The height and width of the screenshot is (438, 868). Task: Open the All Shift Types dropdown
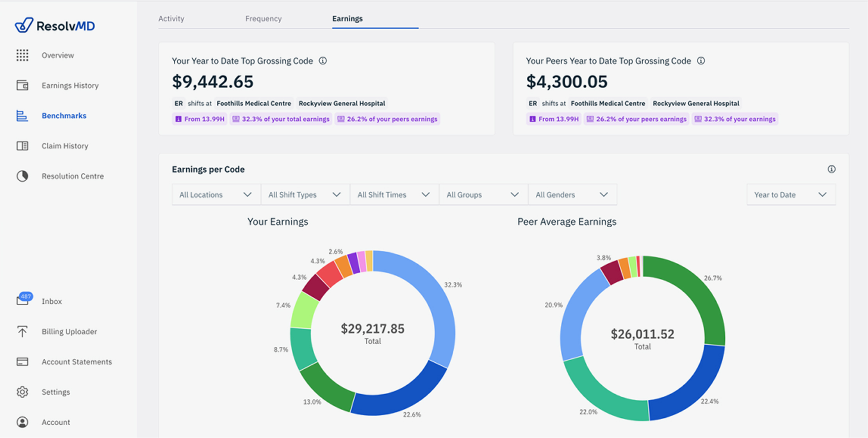click(305, 194)
